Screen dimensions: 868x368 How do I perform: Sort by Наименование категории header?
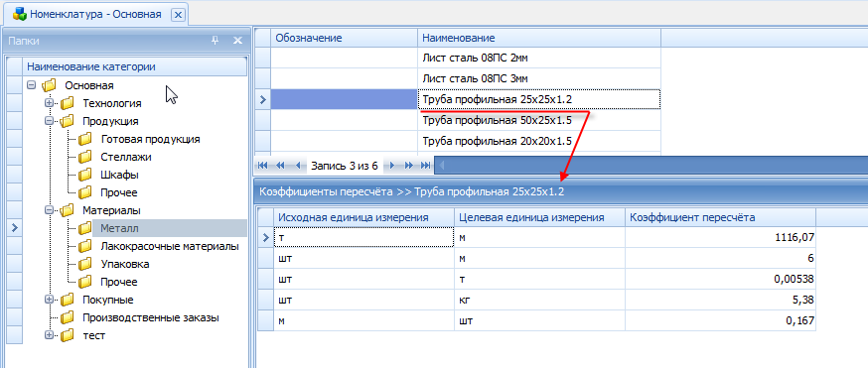click(x=134, y=66)
